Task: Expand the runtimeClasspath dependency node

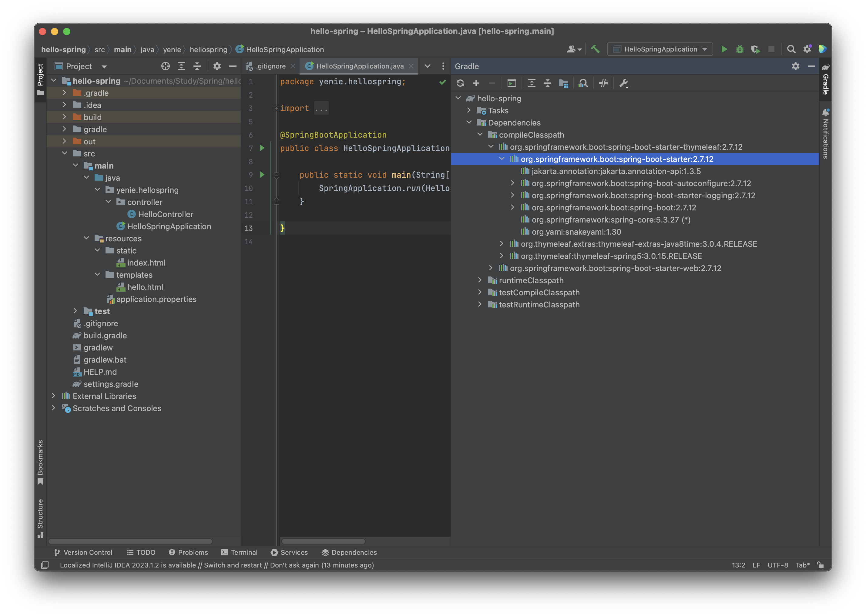Action: (480, 280)
